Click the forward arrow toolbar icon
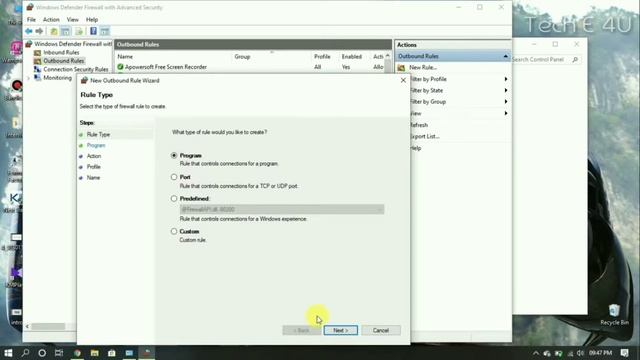 point(39,31)
